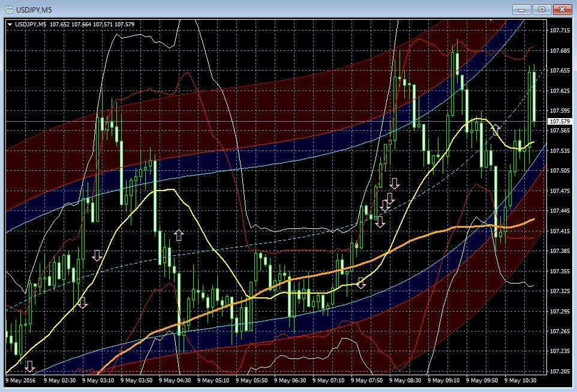Open the chart dropdown triangle beside USDJPY,M5 label
This screenshot has width=577, height=392.
[x=10, y=25]
